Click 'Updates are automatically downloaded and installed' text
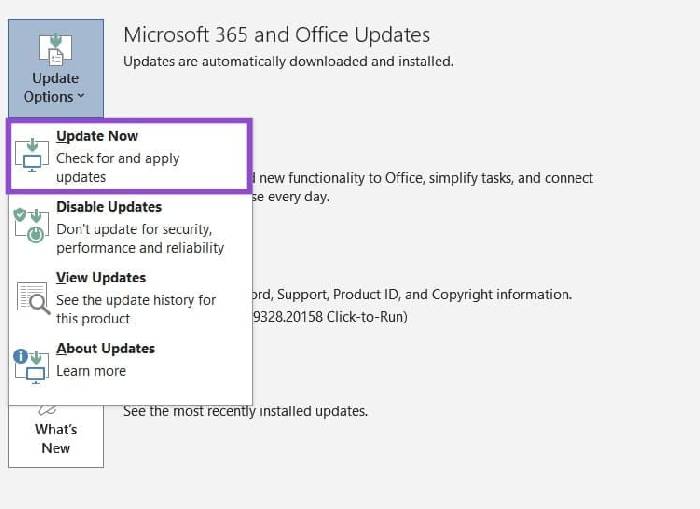 pos(288,61)
